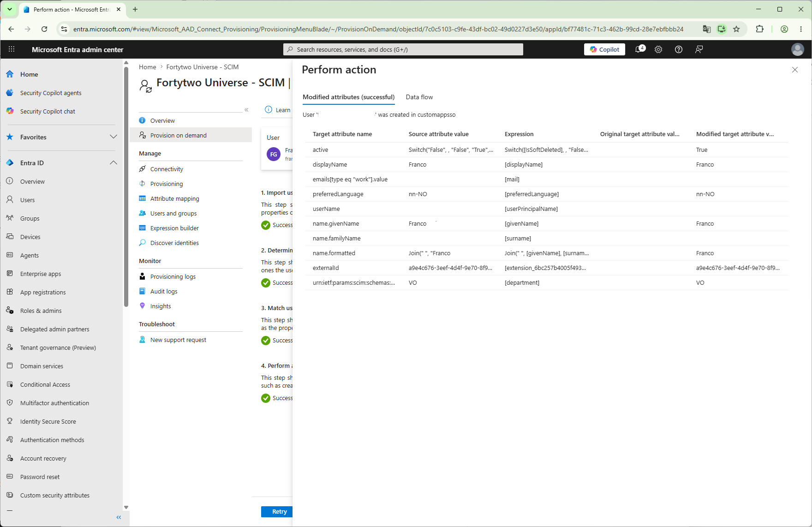The width and height of the screenshot is (812, 527).
Task: Open browser extensions puzzle icon
Action: 759,29
